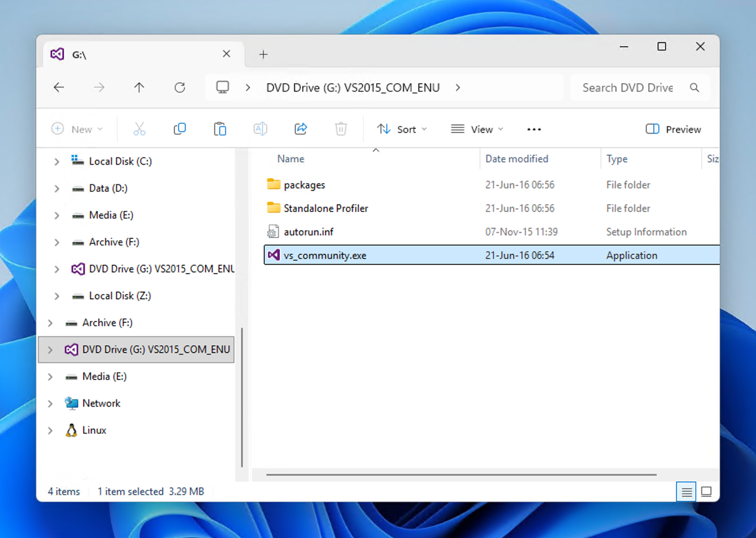Click DVD Drive (G:) VS2015_COM_ENU breadcrumb

[x=353, y=87]
